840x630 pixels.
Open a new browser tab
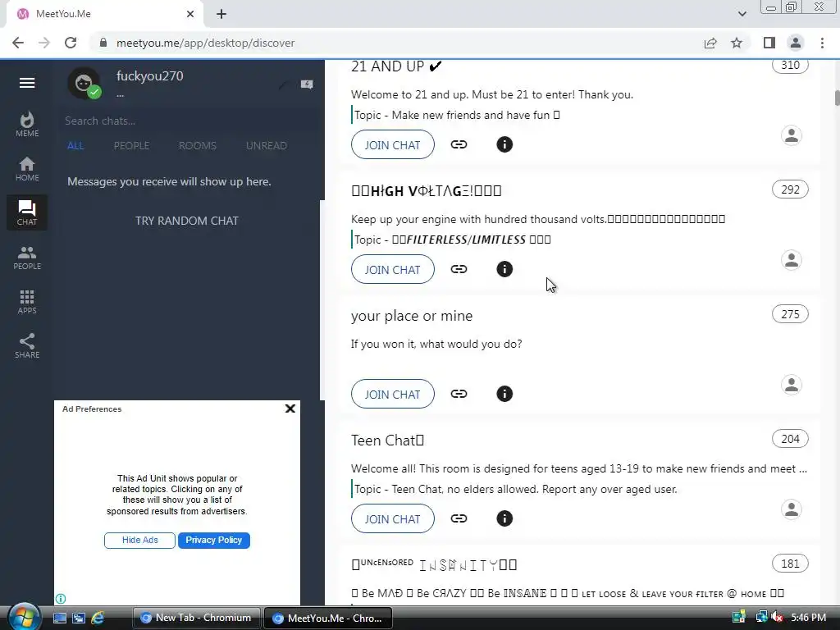coord(221,14)
